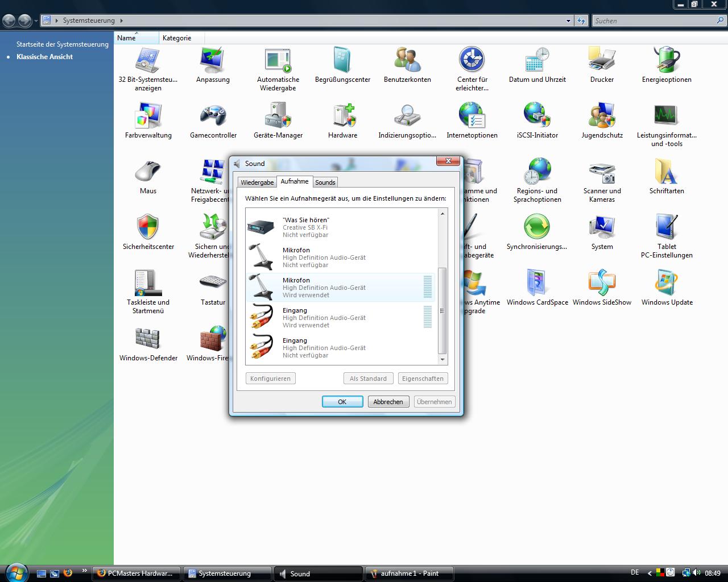
Task: Open the Anpassung control panel item
Action: tap(213, 65)
